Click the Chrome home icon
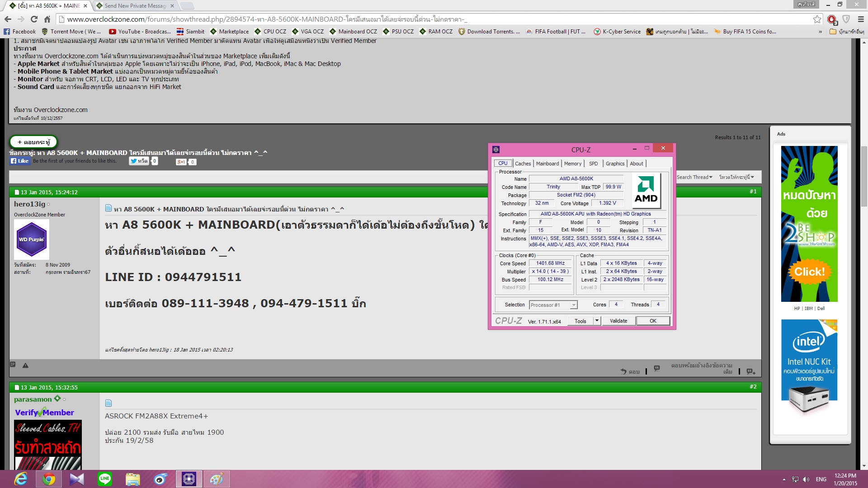Screen dimensions: 868x488 click(x=47, y=19)
